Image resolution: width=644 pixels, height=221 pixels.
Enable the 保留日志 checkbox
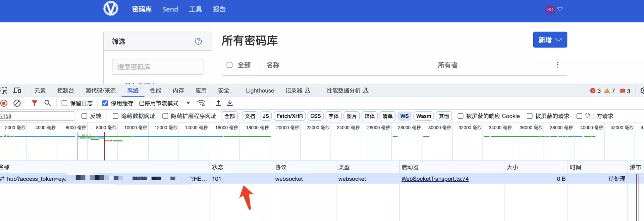[x=64, y=103]
